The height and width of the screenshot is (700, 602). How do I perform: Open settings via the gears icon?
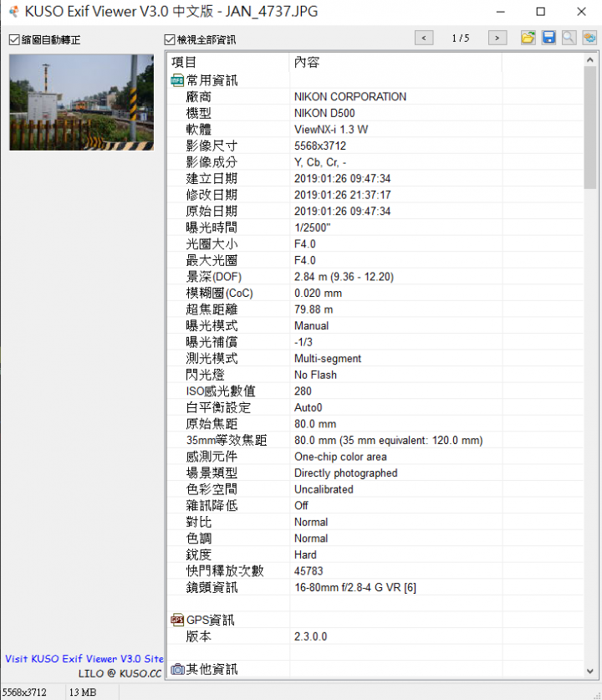(x=589, y=38)
